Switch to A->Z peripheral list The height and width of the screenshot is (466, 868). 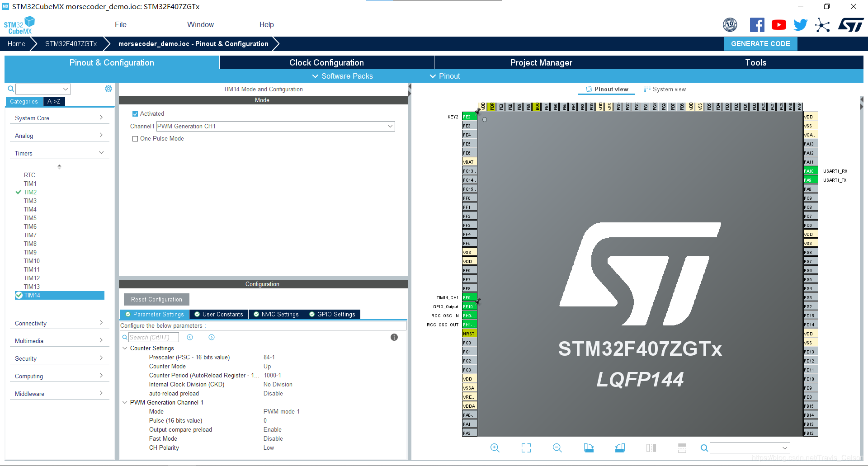click(x=54, y=101)
